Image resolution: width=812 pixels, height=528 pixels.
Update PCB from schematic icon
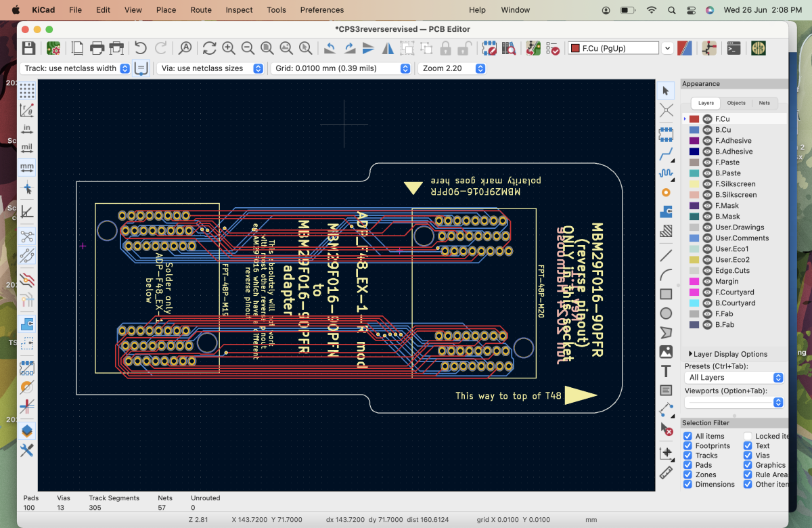pyautogui.click(x=533, y=48)
